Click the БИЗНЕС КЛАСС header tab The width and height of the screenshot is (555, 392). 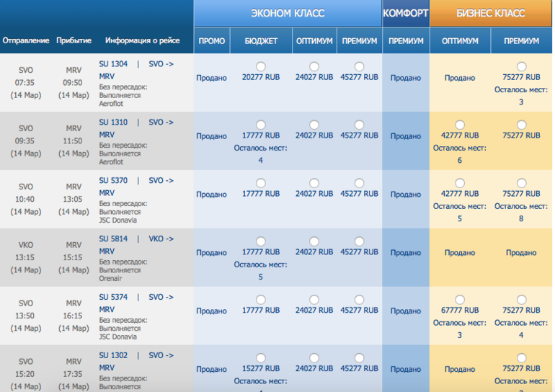(491, 13)
